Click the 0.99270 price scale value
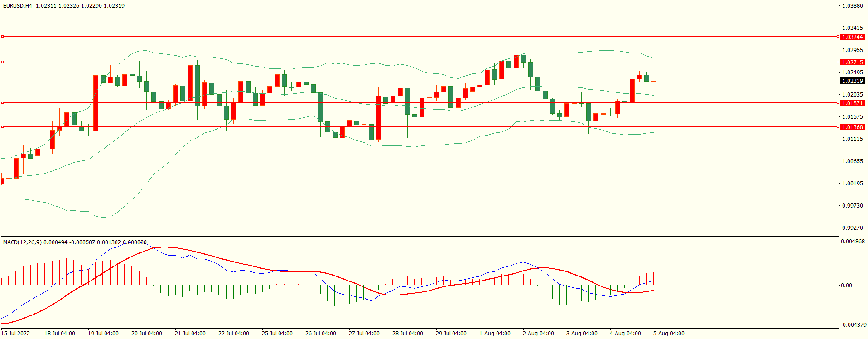The width and height of the screenshot is (868, 339). (853, 228)
